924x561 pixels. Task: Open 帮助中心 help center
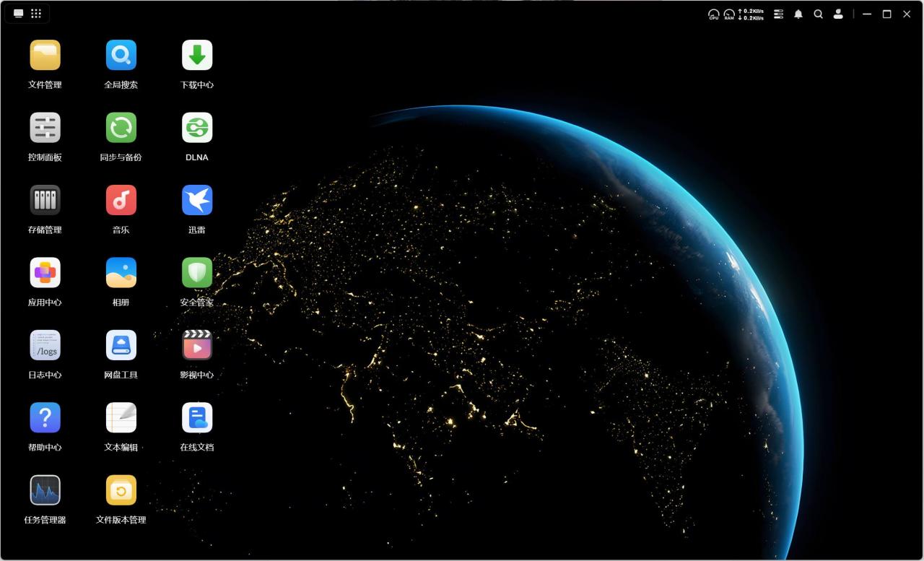click(45, 418)
